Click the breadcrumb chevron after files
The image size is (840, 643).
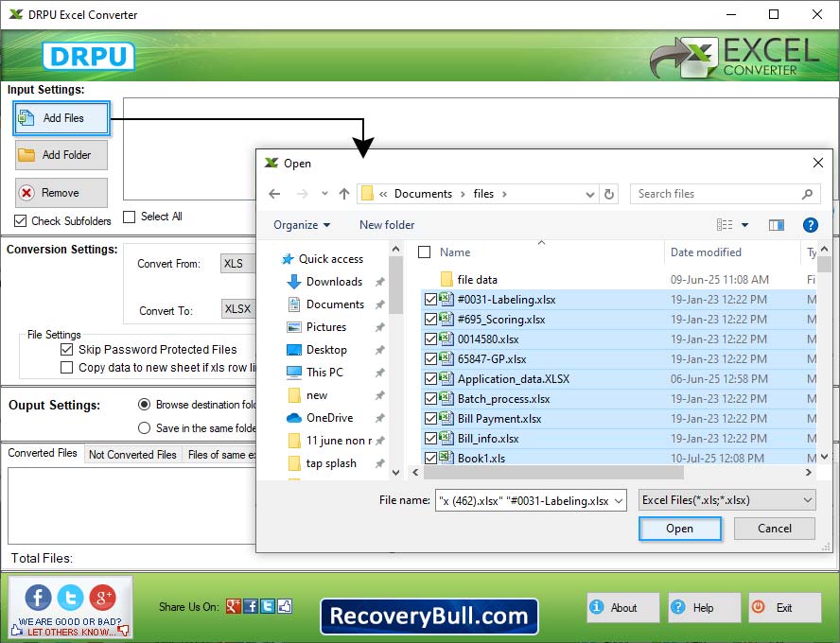pyautogui.click(x=504, y=194)
